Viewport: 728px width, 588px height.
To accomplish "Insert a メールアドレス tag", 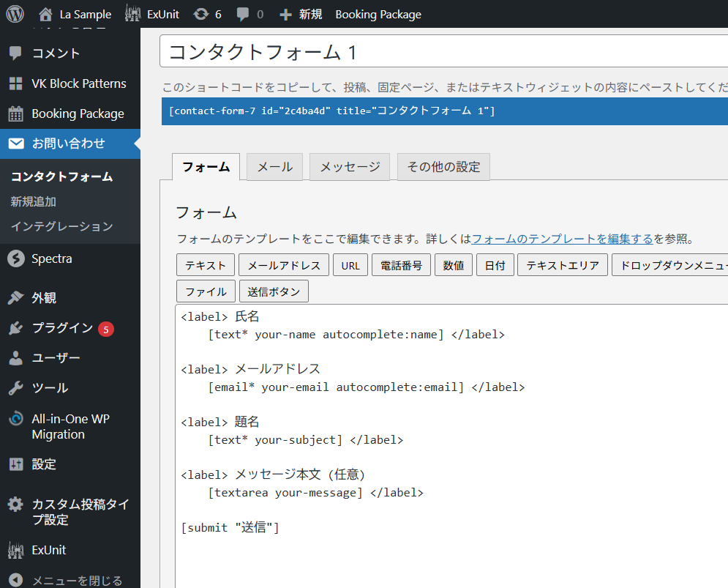I will click(x=284, y=265).
